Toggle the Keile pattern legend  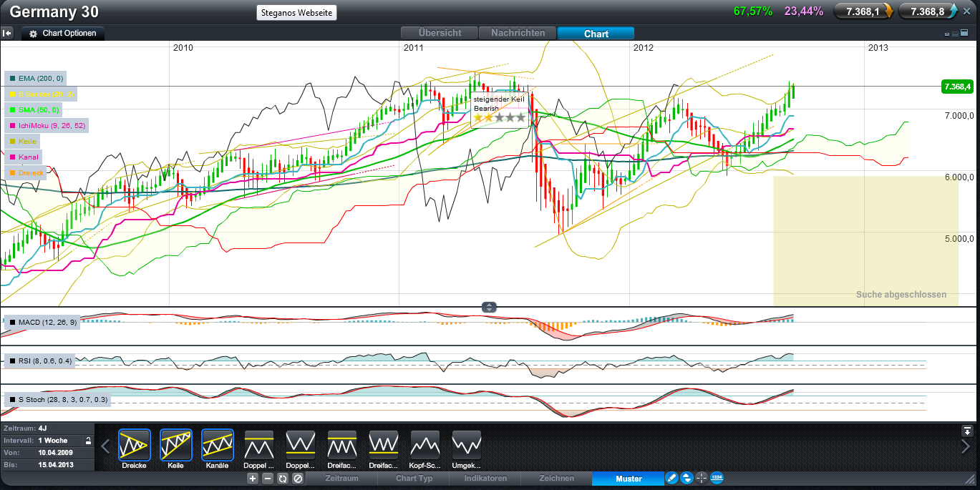click(x=23, y=141)
